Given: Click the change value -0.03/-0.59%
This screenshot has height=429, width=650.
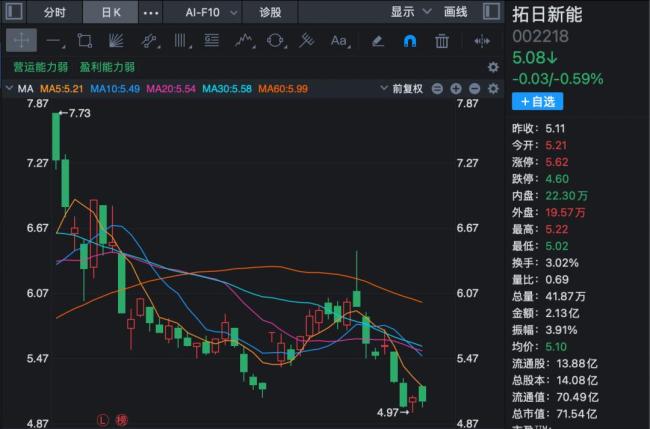Looking at the screenshot, I should point(558,79).
